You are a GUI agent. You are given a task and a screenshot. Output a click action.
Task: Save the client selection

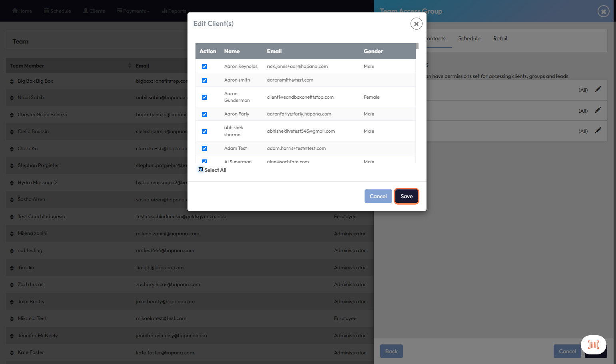[x=406, y=196]
